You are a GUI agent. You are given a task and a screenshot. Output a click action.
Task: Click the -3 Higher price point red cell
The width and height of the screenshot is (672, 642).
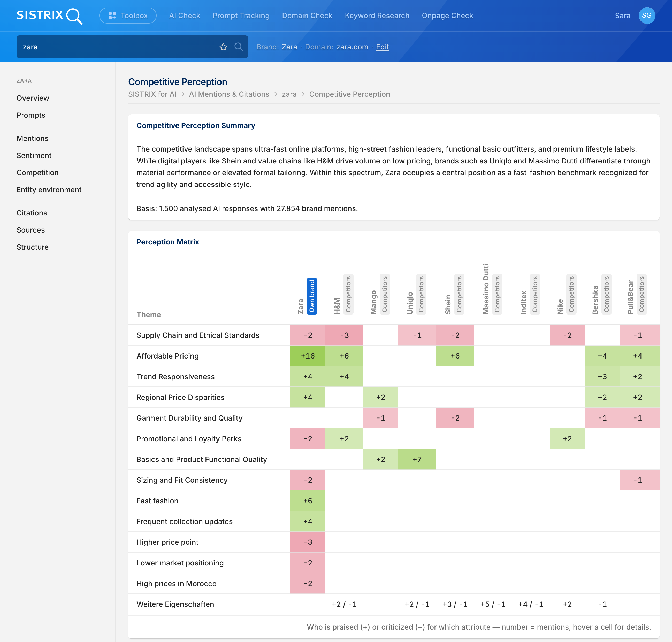pyautogui.click(x=308, y=542)
